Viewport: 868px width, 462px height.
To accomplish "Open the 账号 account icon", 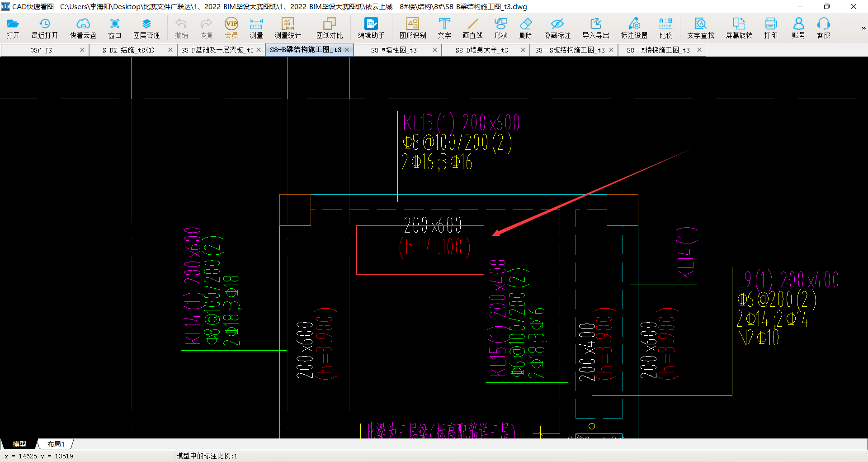I will (799, 28).
